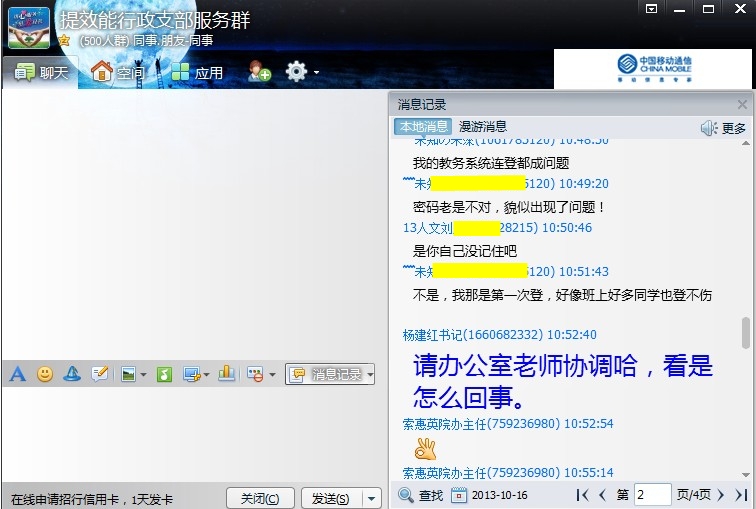
Task: Click the page number input field
Action: pyautogui.click(x=652, y=495)
